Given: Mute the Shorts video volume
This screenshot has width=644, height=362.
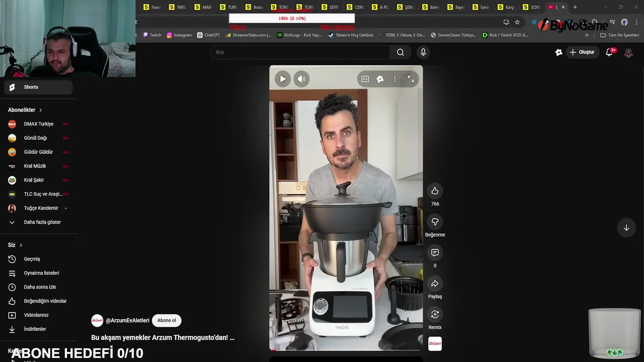Looking at the screenshot, I should [x=301, y=79].
